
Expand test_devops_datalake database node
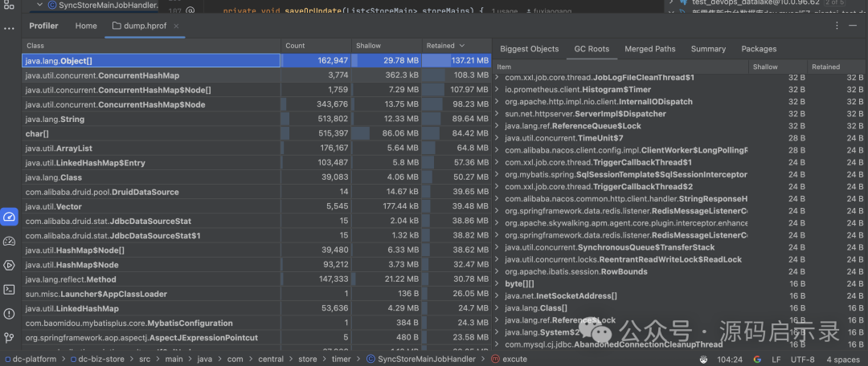click(x=671, y=2)
